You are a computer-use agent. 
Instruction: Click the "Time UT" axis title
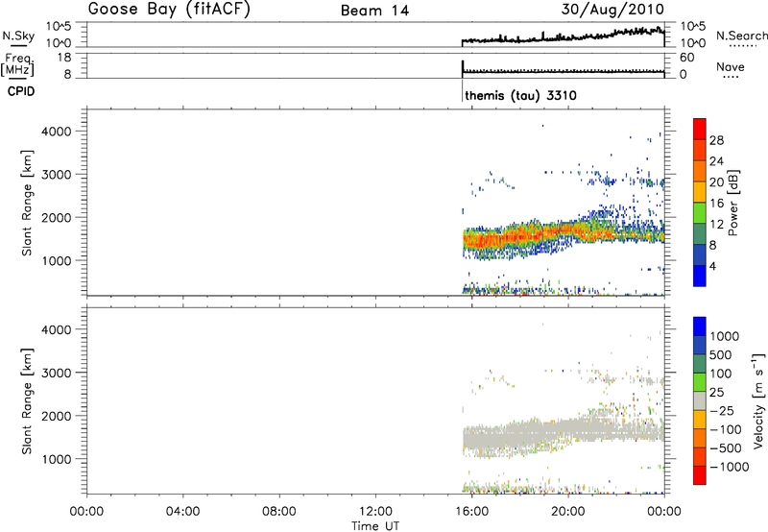(x=375, y=526)
